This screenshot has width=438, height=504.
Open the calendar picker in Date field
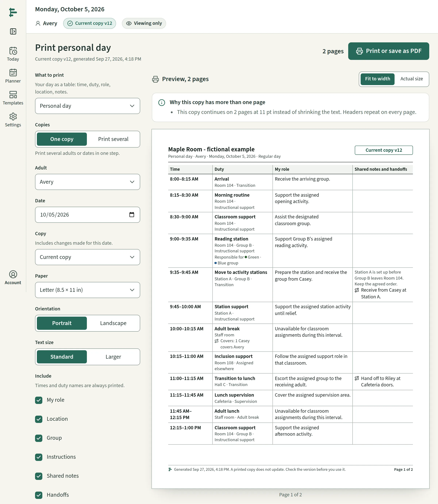[x=132, y=215]
